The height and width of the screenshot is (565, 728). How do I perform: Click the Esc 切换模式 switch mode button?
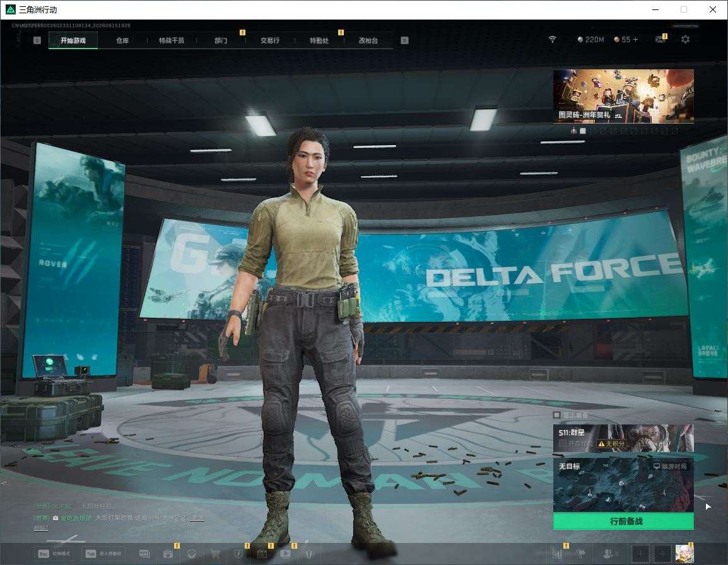tap(54, 554)
